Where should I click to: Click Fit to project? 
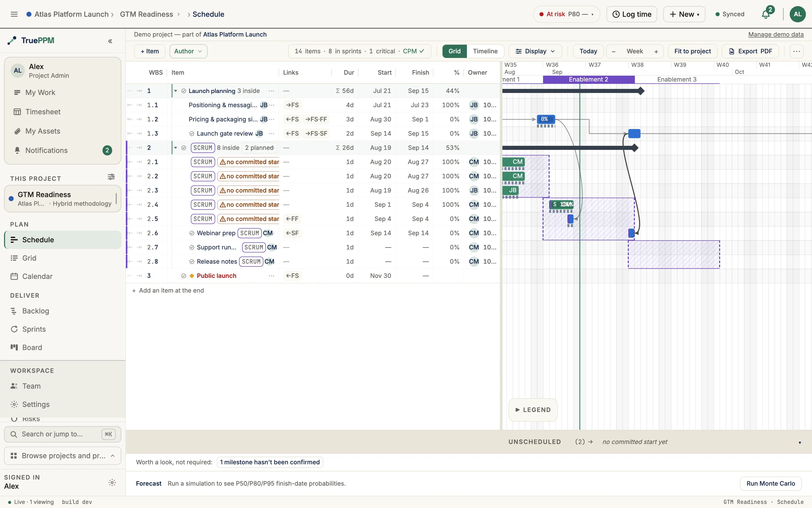[692, 51]
